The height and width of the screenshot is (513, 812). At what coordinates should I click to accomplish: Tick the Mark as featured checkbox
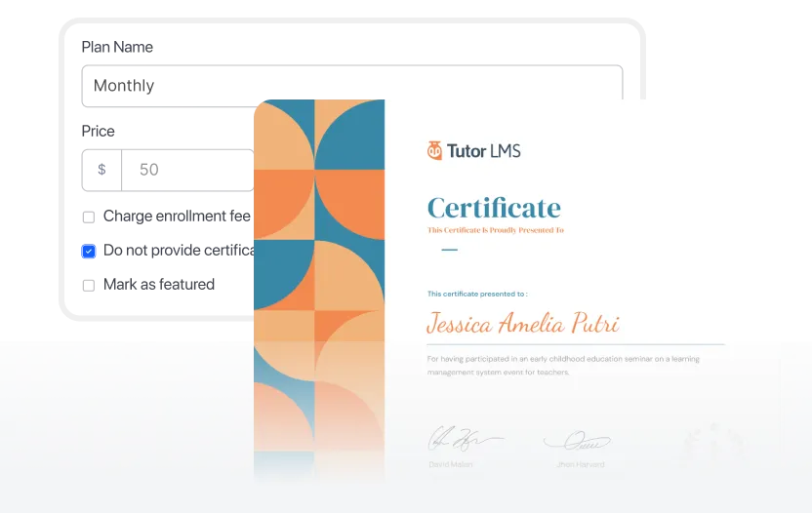[x=89, y=285]
